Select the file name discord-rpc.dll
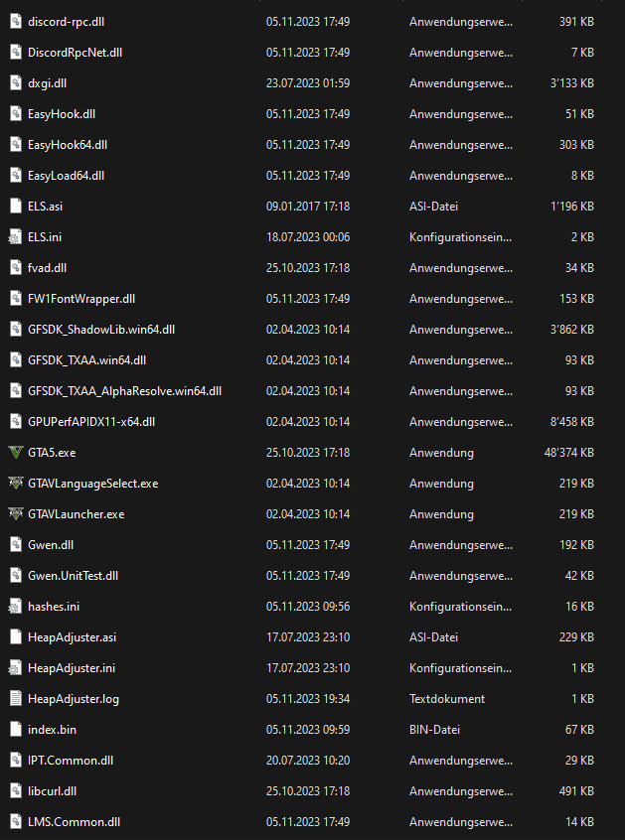 click(66, 22)
